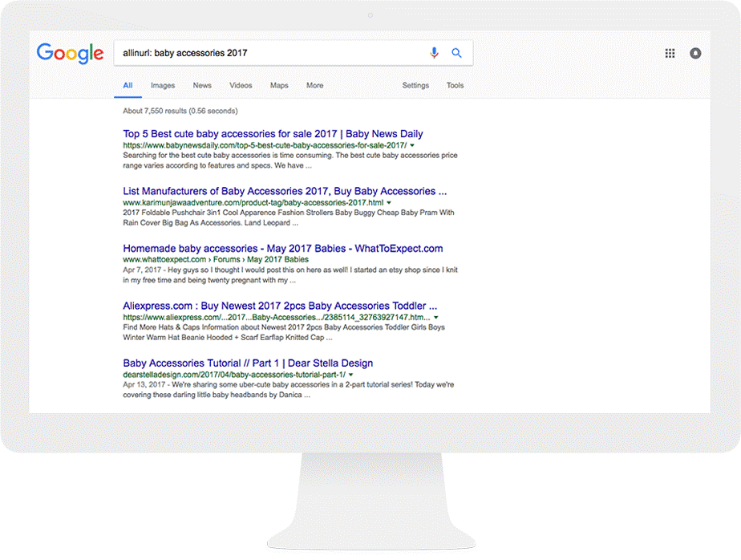Viewport: 741px width, 560px height.
Task: Open search Tools
Action: pos(455,86)
